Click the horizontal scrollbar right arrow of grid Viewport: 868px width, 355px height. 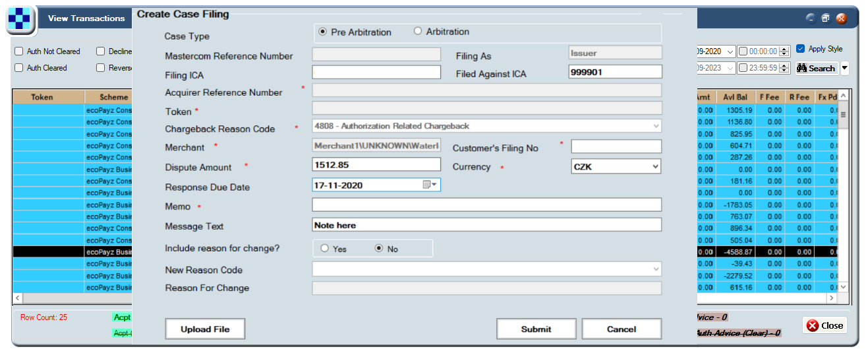[832, 298]
